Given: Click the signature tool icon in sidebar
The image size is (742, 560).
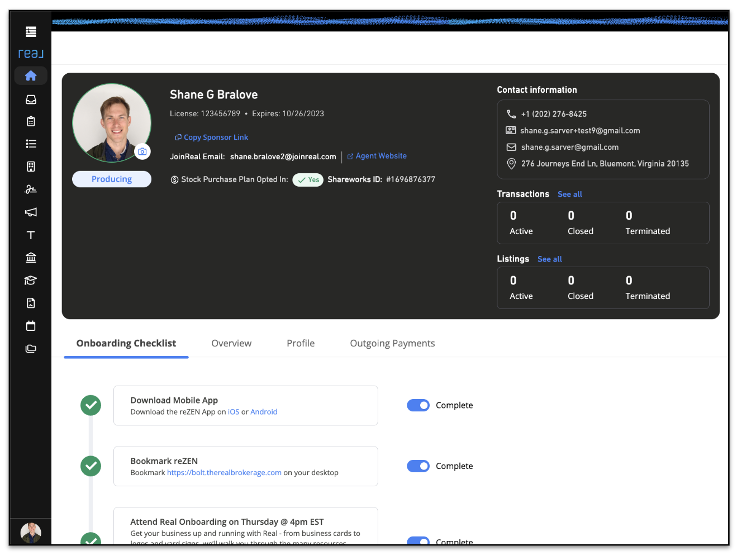Looking at the screenshot, I should (x=31, y=189).
